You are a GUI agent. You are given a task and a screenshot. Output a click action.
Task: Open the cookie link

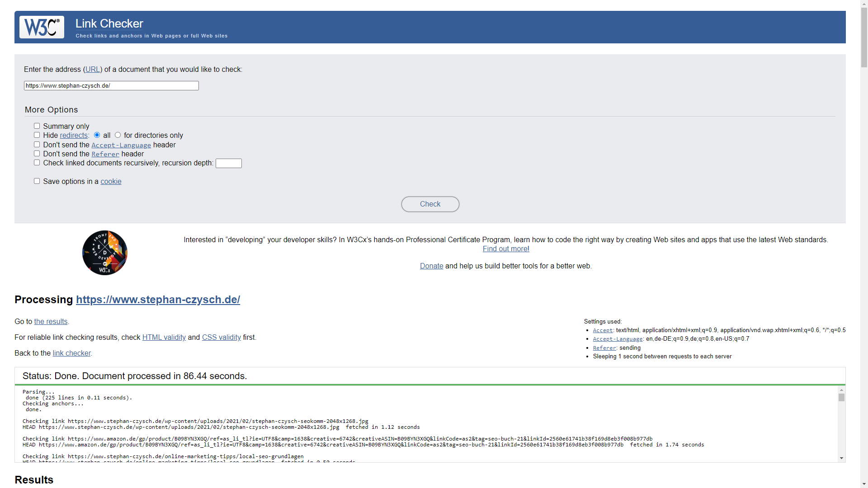click(x=111, y=182)
